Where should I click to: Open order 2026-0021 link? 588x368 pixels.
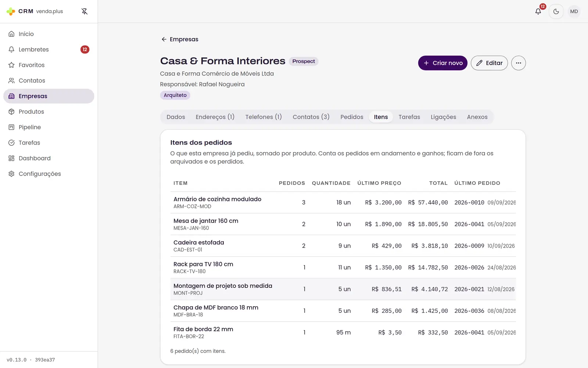[469, 289]
